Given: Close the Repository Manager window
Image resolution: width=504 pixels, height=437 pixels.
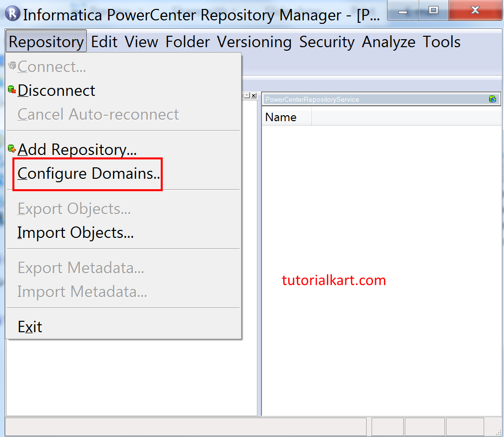Looking at the screenshot, I should pos(475,10).
